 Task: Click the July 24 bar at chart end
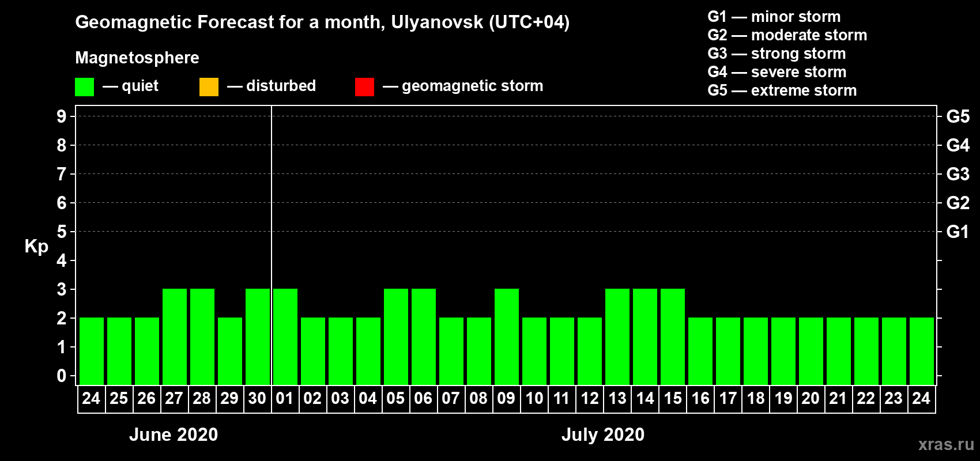coord(922,351)
